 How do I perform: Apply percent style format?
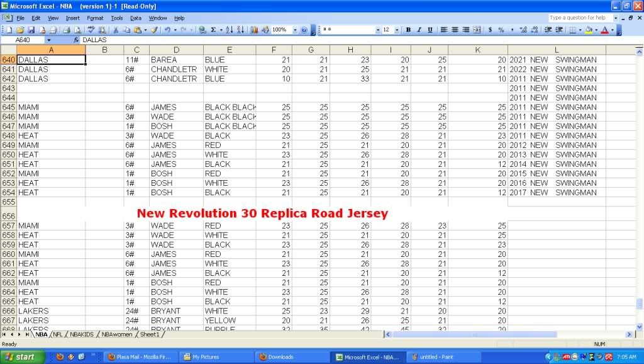(501, 30)
